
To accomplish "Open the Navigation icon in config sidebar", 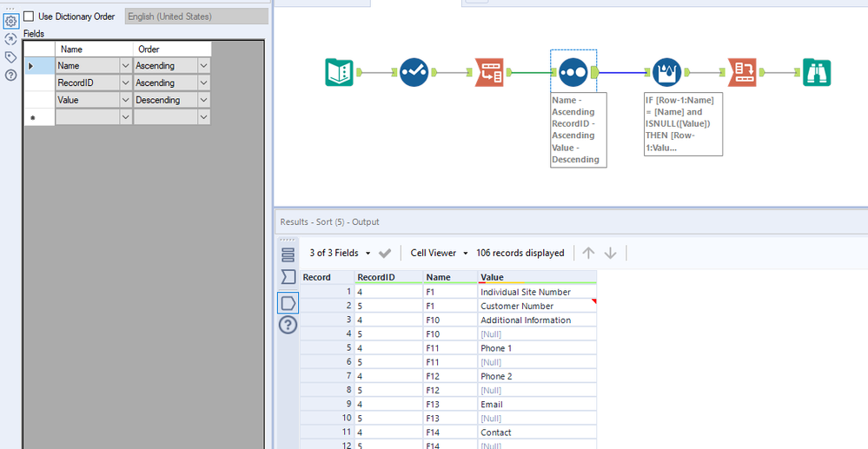I will point(10,39).
